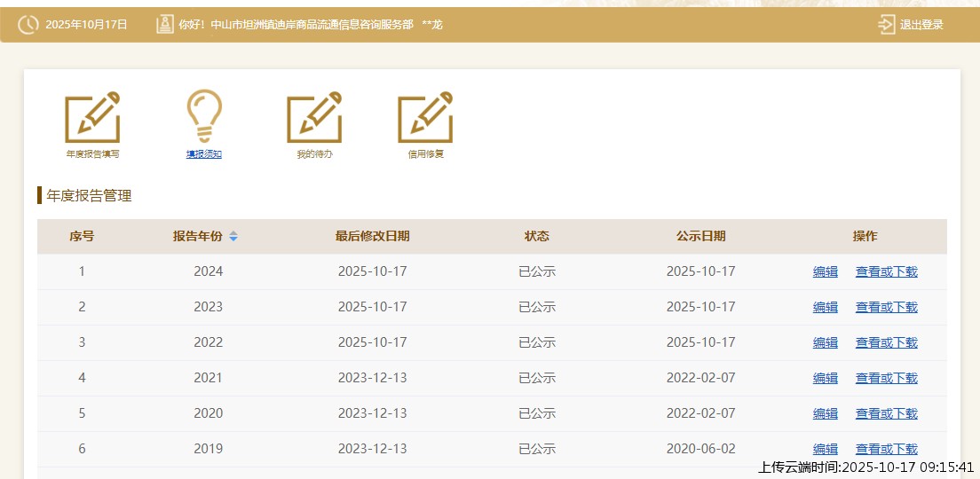This screenshot has width=980, height=479.
Task: Click 编辑 for the 2021 report
Action: [x=826, y=378]
